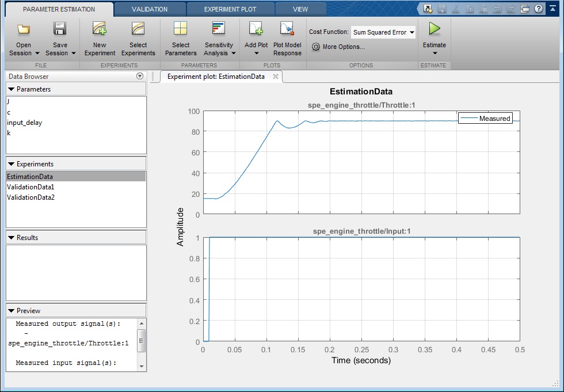Open Data Browser options arrow
Image resolution: width=564 pixels, height=392 pixels.
[140, 76]
